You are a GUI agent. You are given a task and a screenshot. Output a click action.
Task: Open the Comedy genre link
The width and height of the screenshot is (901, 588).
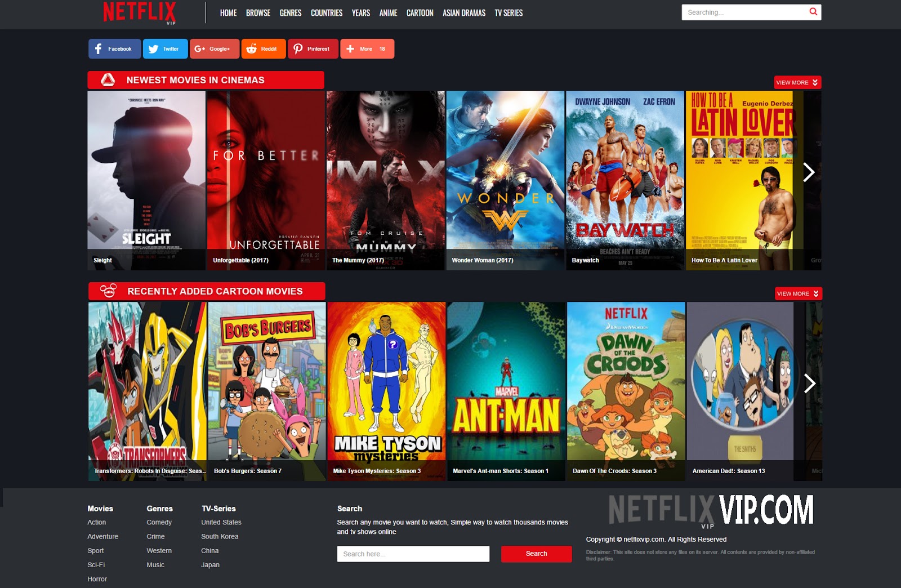click(x=159, y=523)
